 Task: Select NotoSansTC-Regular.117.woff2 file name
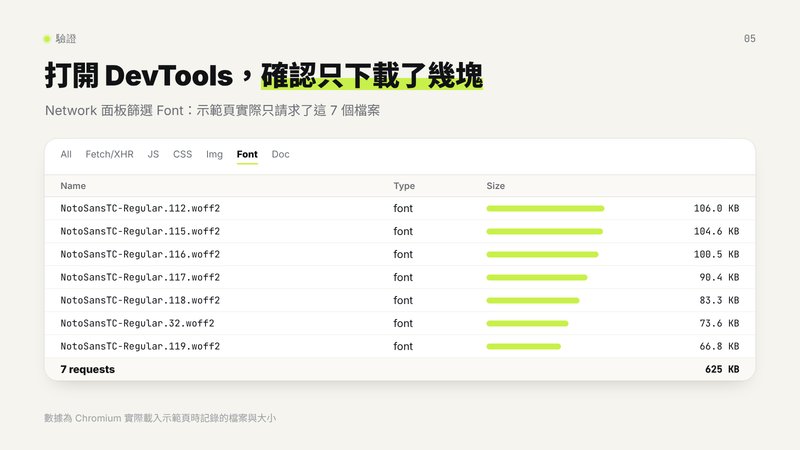[x=140, y=277]
